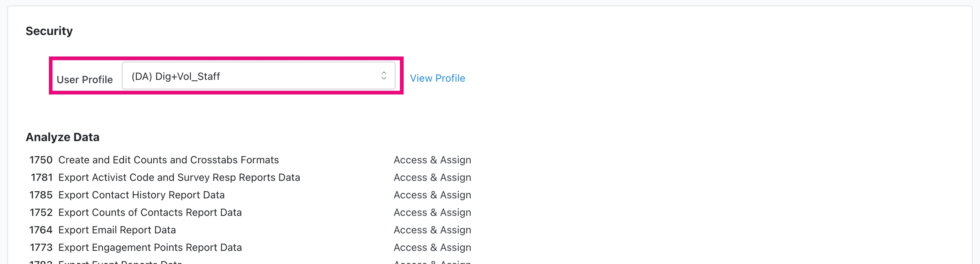Adjust Export Counts of Contacts permission level
Image resolution: width=980 pixels, height=264 pixels.
coord(432,212)
